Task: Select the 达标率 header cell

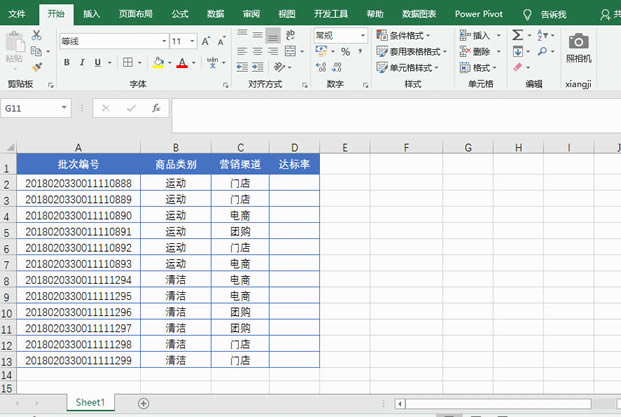Action: 294,165
